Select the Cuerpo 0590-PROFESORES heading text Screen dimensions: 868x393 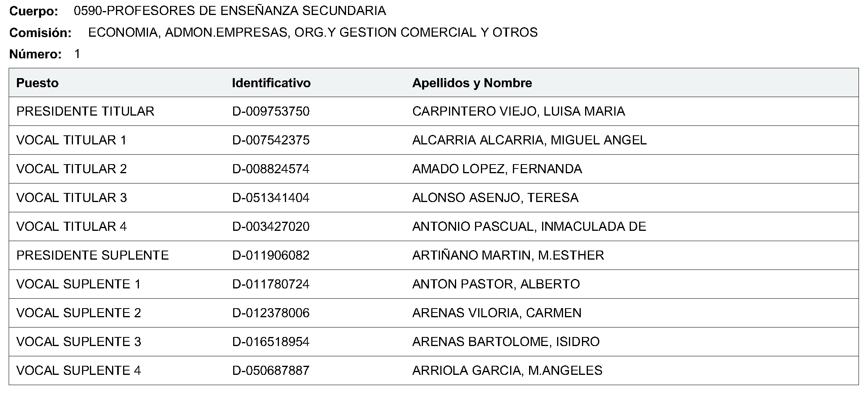point(198,11)
